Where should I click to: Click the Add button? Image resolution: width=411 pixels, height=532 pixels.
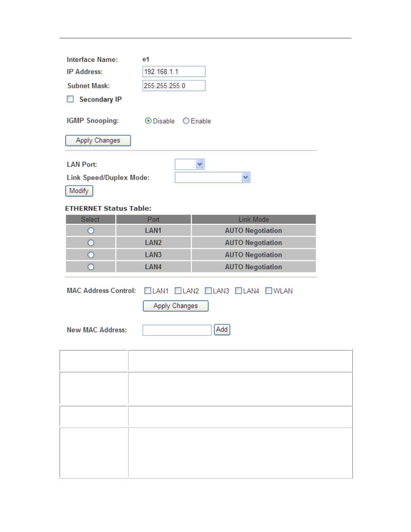[x=222, y=329]
